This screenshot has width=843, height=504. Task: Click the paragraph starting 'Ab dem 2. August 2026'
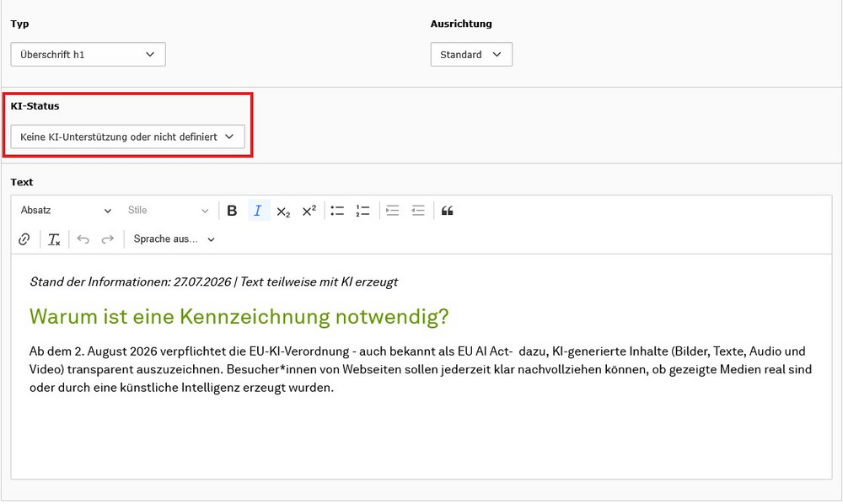click(421, 369)
